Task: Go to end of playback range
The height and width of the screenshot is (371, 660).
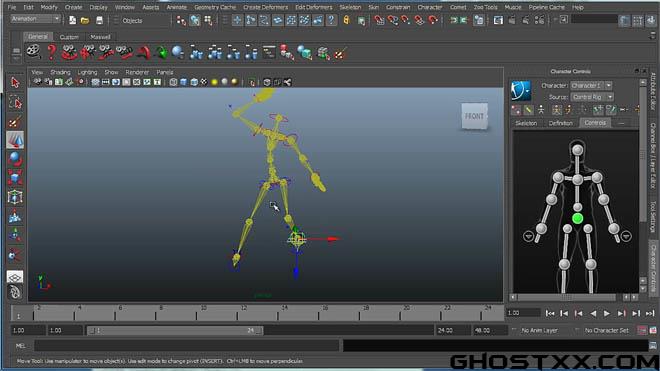Action: [650, 313]
